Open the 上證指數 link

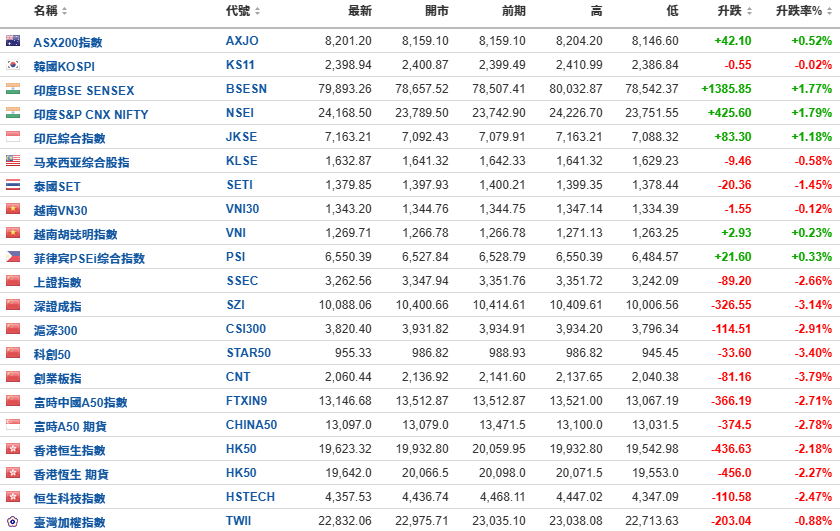(x=57, y=282)
